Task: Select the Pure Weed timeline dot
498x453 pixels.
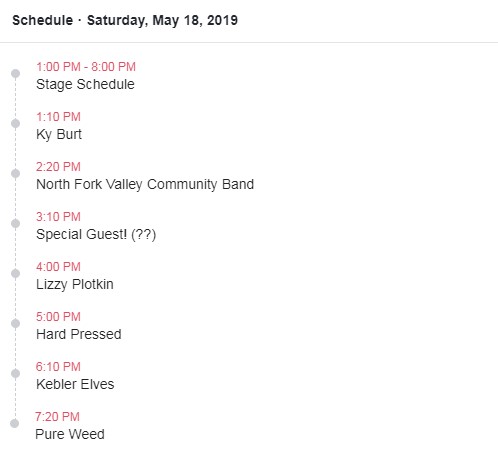Action: (14, 423)
